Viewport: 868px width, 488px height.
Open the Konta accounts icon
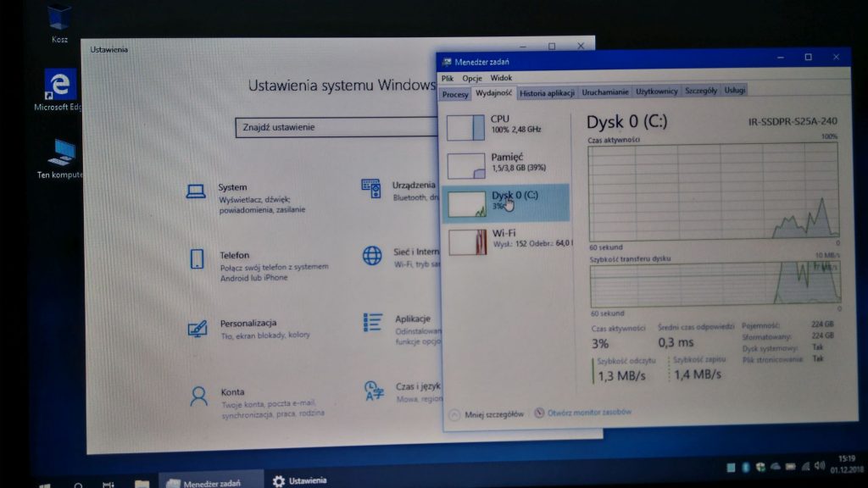click(x=198, y=396)
